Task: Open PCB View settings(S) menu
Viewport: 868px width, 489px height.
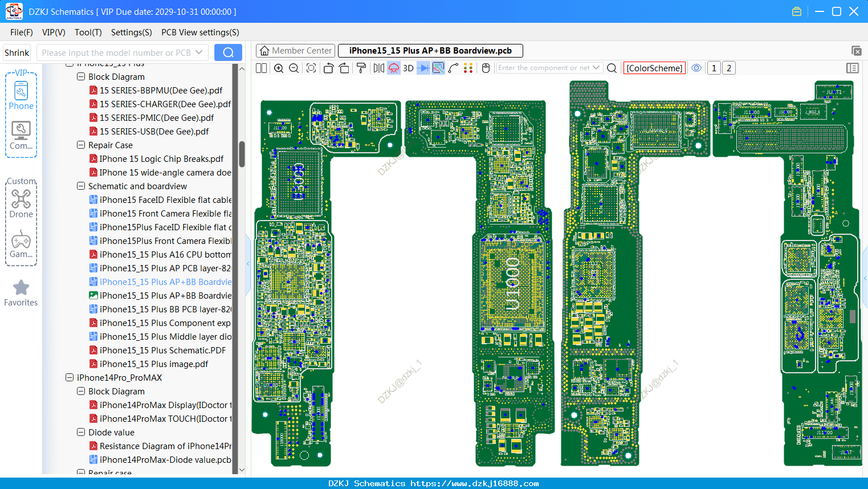Action: 200,32
